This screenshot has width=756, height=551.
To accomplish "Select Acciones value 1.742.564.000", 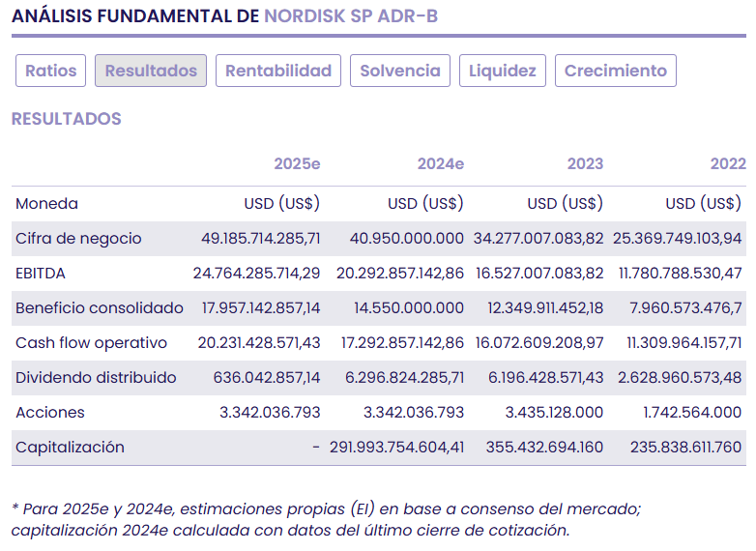I will 692,412.
